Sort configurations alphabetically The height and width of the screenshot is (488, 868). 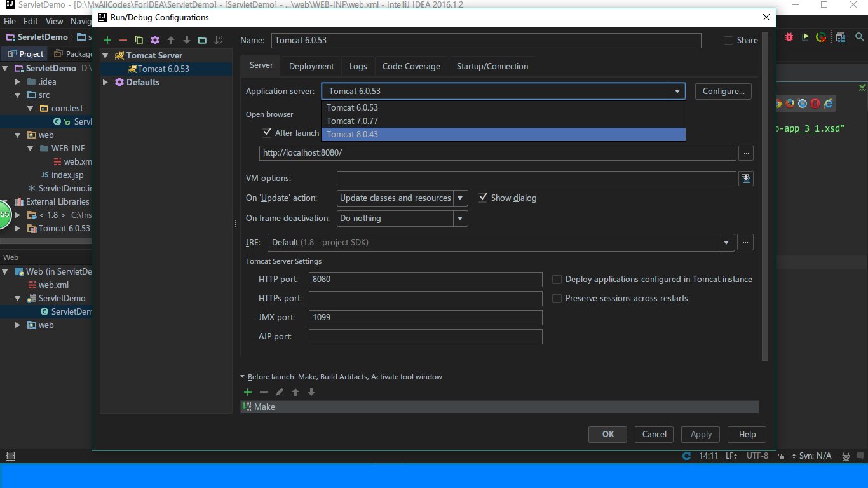(x=219, y=40)
